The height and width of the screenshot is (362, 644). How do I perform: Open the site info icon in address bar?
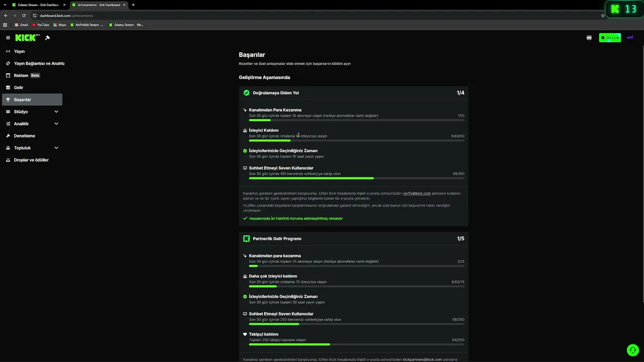pos(35,16)
